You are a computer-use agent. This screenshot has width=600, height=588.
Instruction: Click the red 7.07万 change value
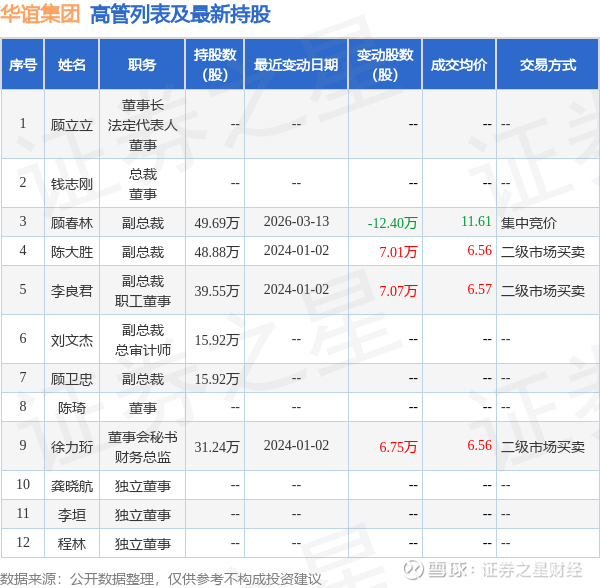click(398, 291)
